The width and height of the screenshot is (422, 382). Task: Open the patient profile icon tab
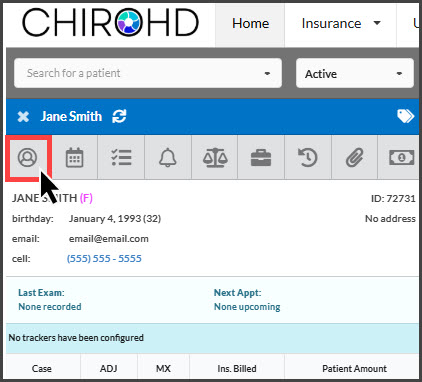point(27,157)
